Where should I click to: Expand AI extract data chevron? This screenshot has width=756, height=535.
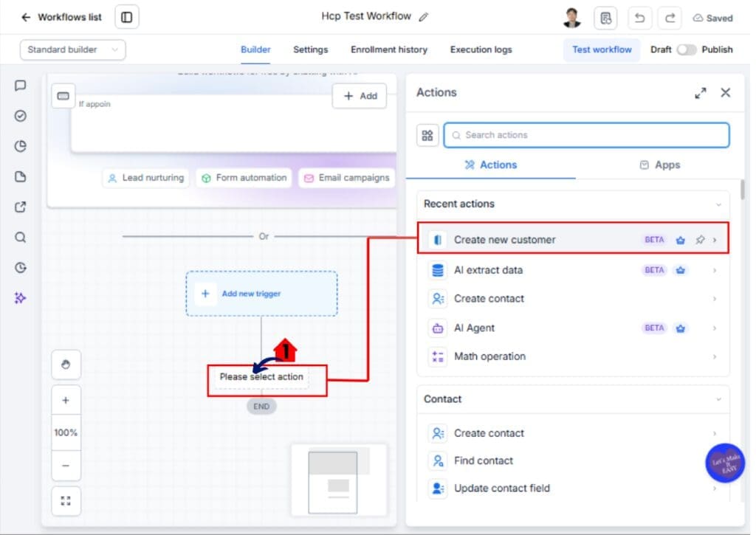point(715,270)
